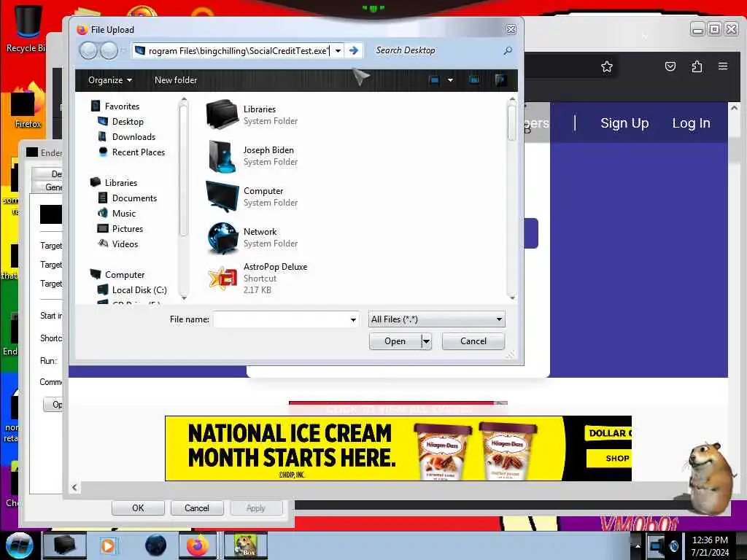Click New folder in dialog toolbar
The width and height of the screenshot is (747, 560).
tap(176, 80)
